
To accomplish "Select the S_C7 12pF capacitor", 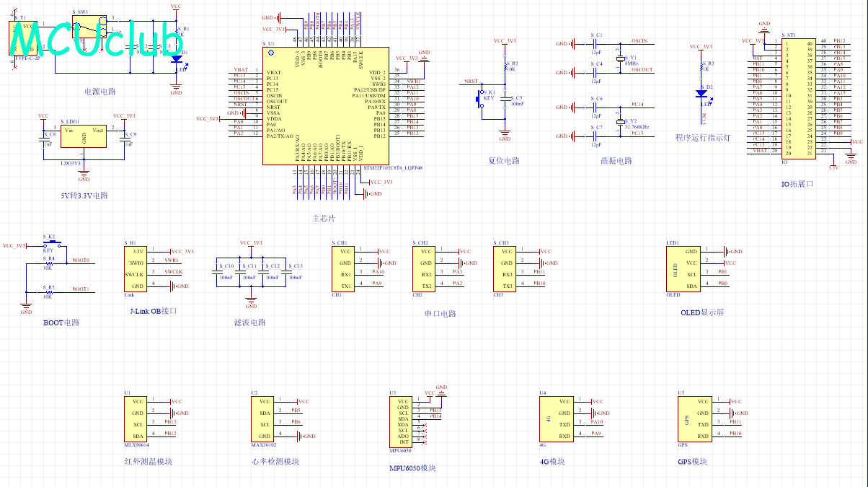I will pyautogui.click(x=595, y=136).
